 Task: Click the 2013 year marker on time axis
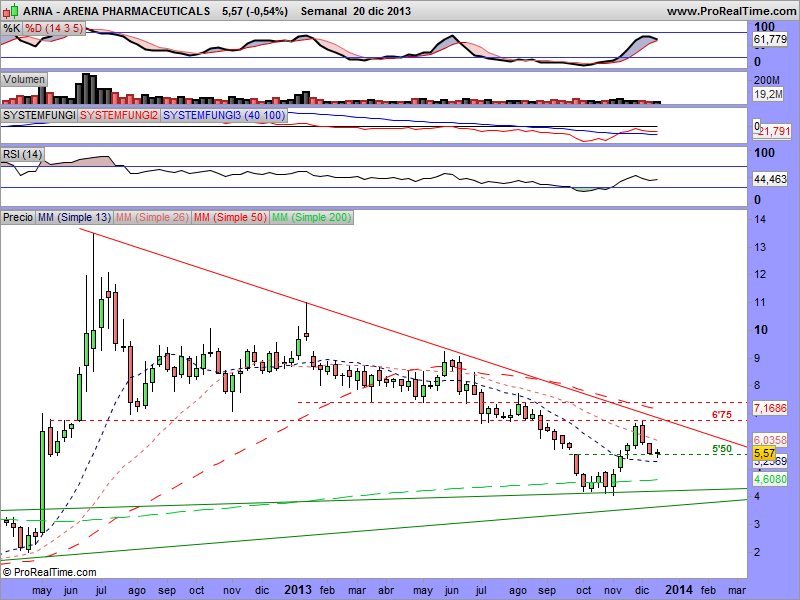click(x=298, y=590)
